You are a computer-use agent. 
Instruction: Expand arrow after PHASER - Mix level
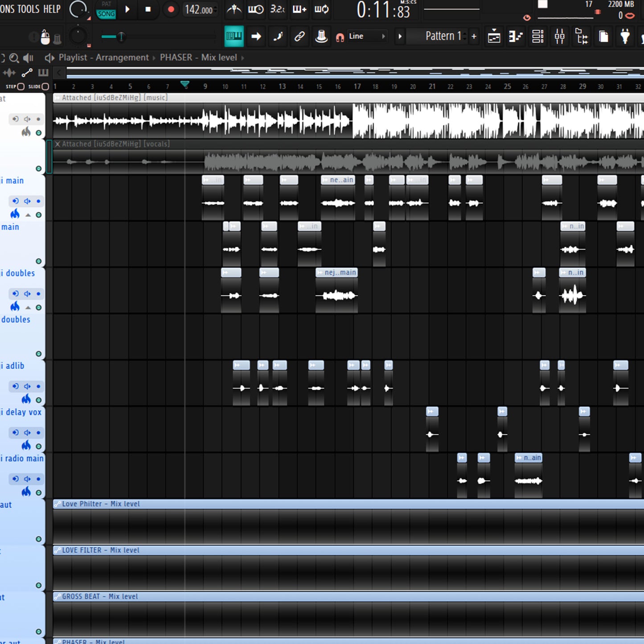(243, 58)
